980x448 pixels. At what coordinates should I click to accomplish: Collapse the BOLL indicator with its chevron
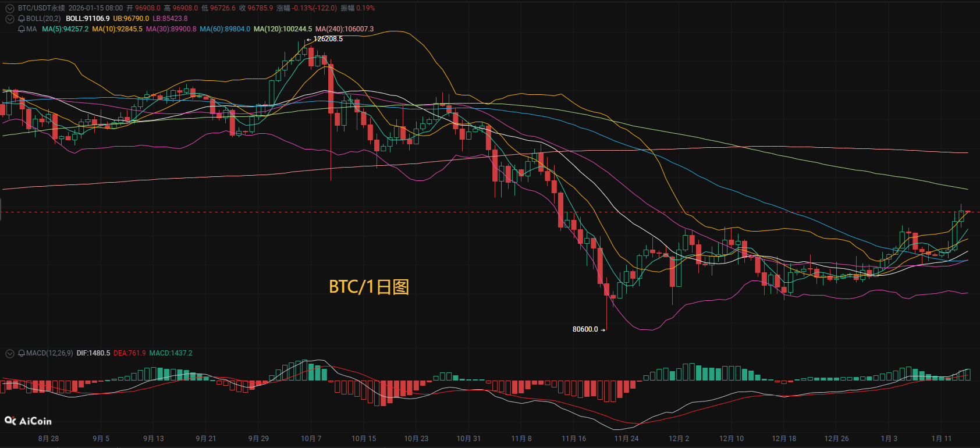pos(9,19)
